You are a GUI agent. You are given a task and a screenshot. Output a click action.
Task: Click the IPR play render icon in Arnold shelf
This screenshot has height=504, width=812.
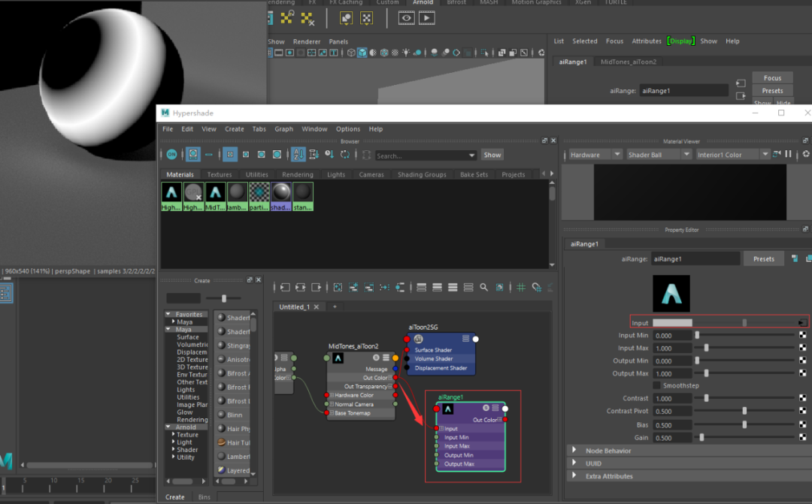pyautogui.click(x=427, y=18)
